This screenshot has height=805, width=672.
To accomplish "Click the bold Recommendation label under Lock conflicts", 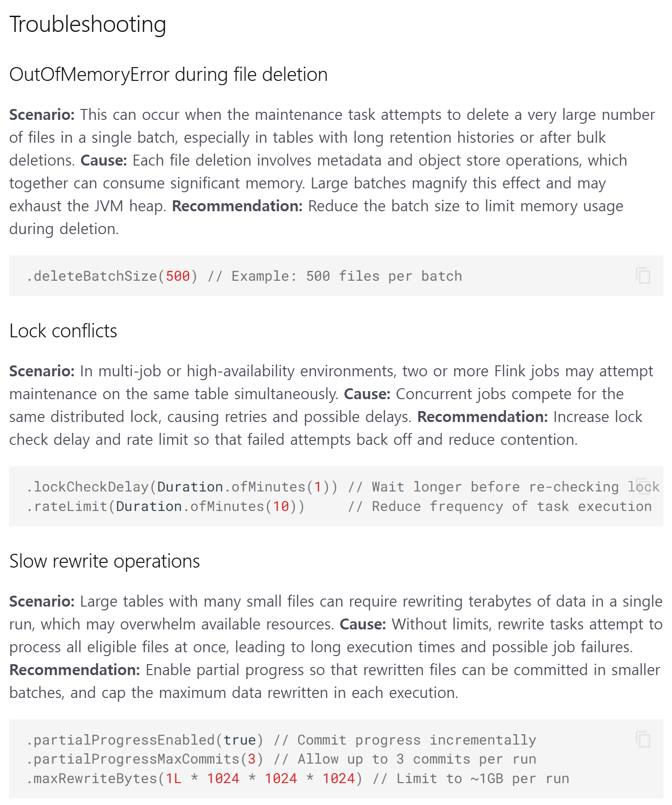I will point(483,417).
